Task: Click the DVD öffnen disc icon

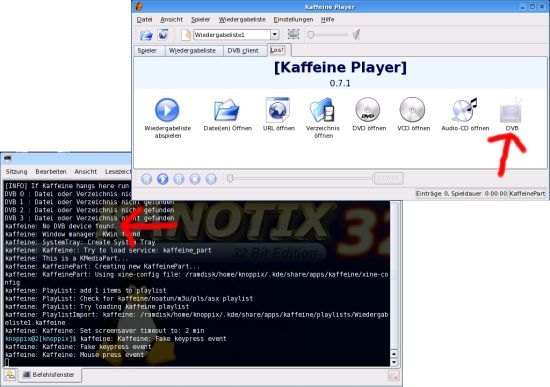Action: [x=368, y=109]
